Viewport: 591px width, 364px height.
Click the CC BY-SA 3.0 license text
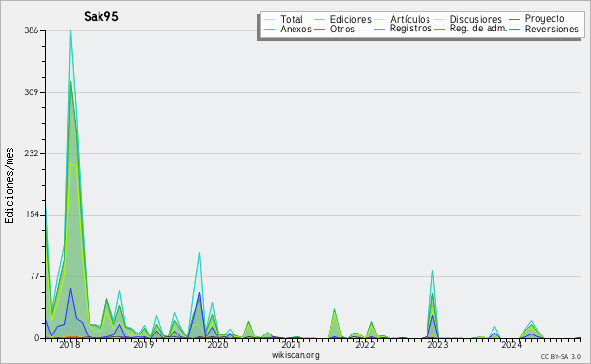pos(560,356)
